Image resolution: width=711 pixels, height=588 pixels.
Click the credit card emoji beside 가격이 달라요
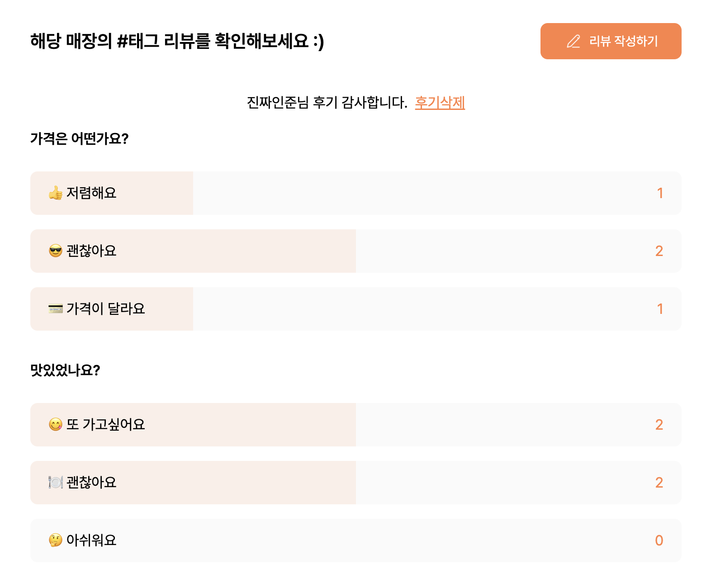(x=56, y=309)
